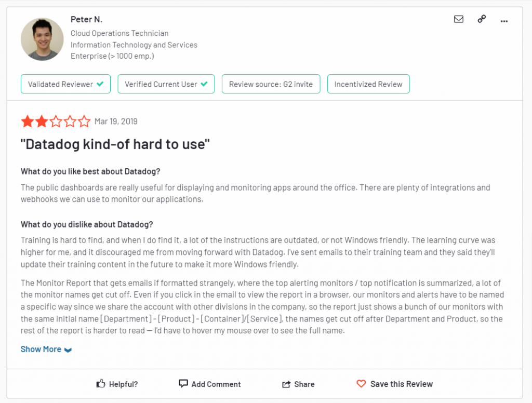The image size is (532, 403).
Task: Click the fifth empty rating star
Action: (x=84, y=122)
